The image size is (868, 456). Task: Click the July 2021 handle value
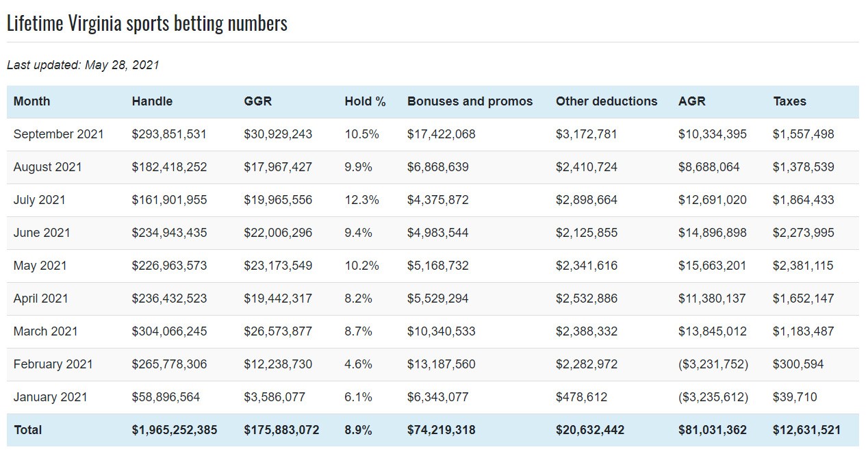tap(169, 200)
